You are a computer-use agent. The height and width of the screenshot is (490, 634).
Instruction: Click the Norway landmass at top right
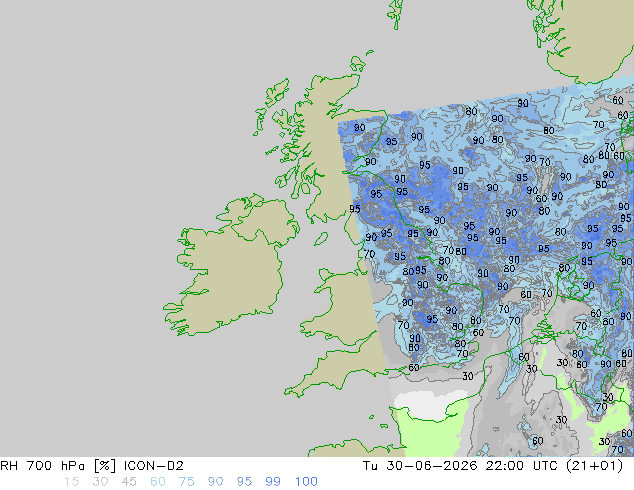(x=594, y=40)
